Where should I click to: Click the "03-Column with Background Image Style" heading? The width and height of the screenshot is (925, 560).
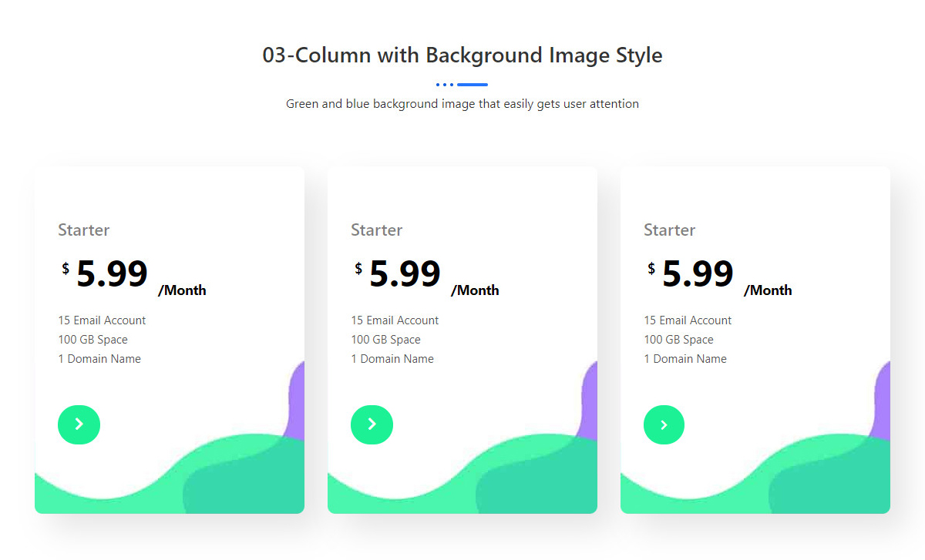[462, 55]
